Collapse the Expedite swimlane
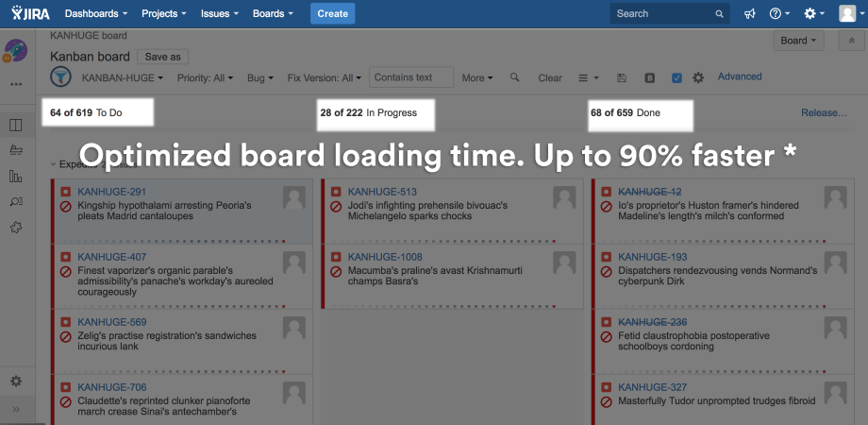The image size is (868, 425). point(53,164)
